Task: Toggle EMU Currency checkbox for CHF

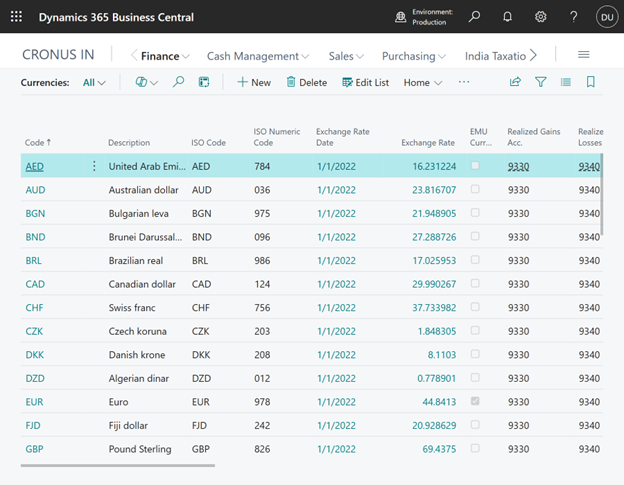Action: (475, 307)
